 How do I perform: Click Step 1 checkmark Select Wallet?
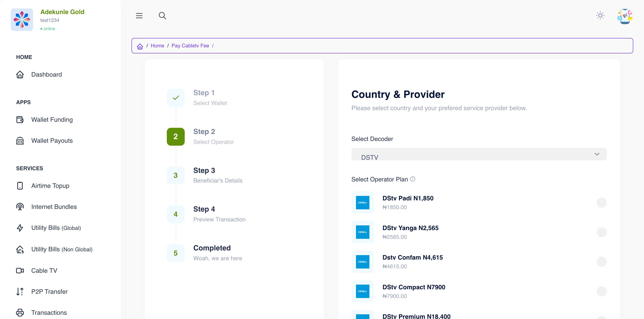point(176,98)
